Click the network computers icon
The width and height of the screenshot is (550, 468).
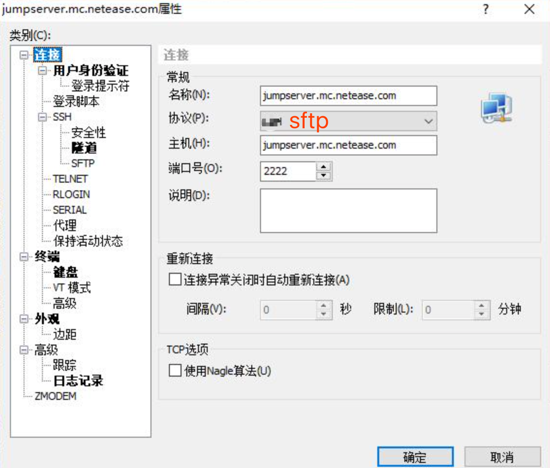496,108
